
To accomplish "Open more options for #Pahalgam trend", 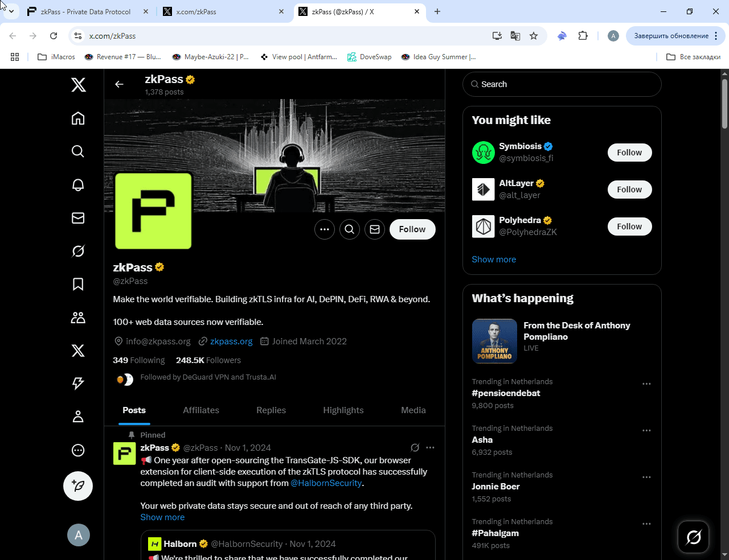I will click(x=646, y=524).
